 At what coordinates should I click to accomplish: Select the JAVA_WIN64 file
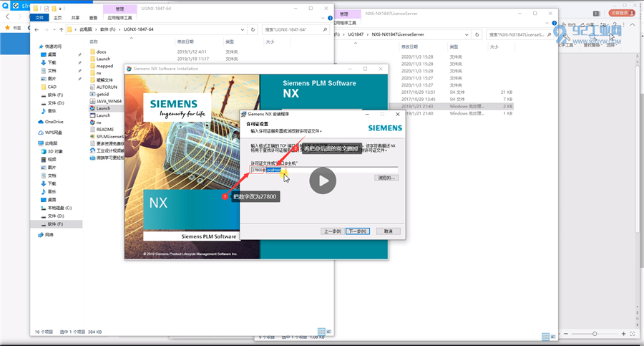[109, 101]
